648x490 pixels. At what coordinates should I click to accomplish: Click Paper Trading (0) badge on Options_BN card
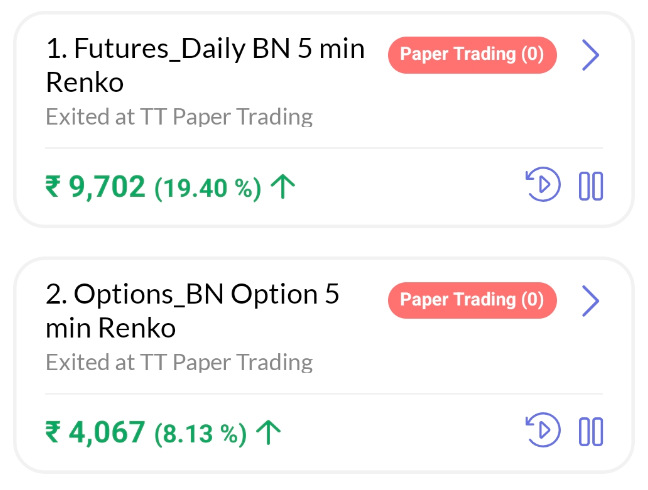(x=471, y=299)
